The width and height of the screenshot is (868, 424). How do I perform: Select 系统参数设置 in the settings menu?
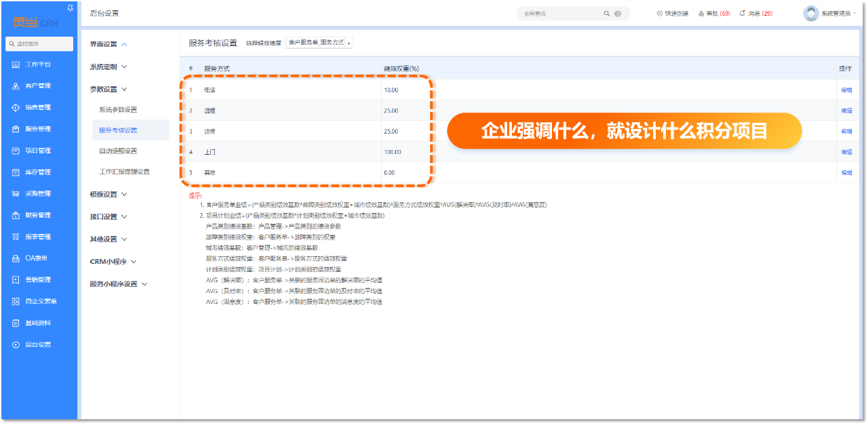(118, 110)
